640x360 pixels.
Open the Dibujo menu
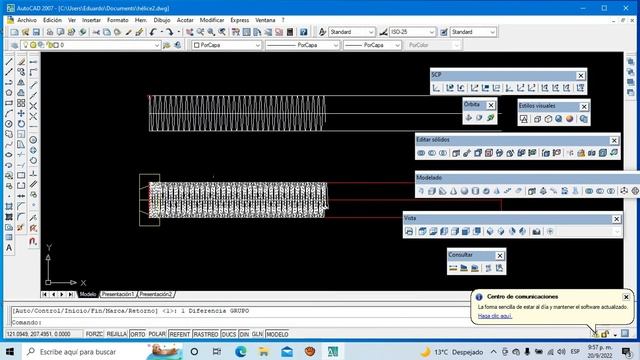162,20
